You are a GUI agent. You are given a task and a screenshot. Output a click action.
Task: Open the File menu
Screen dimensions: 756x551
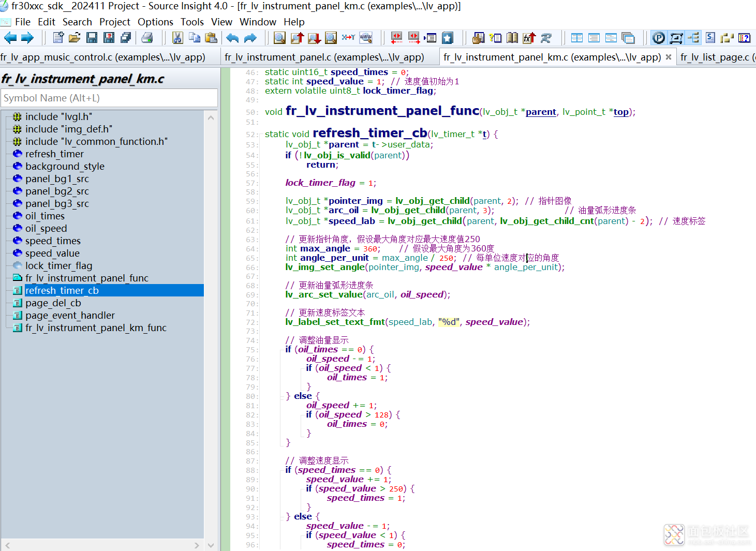pos(23,22)
